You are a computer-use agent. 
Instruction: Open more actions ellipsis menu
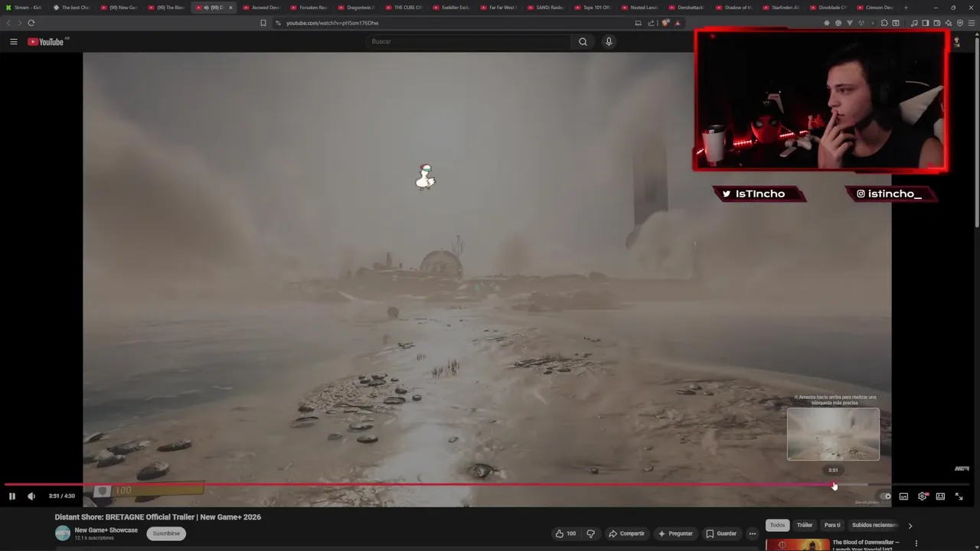[753, 533]
